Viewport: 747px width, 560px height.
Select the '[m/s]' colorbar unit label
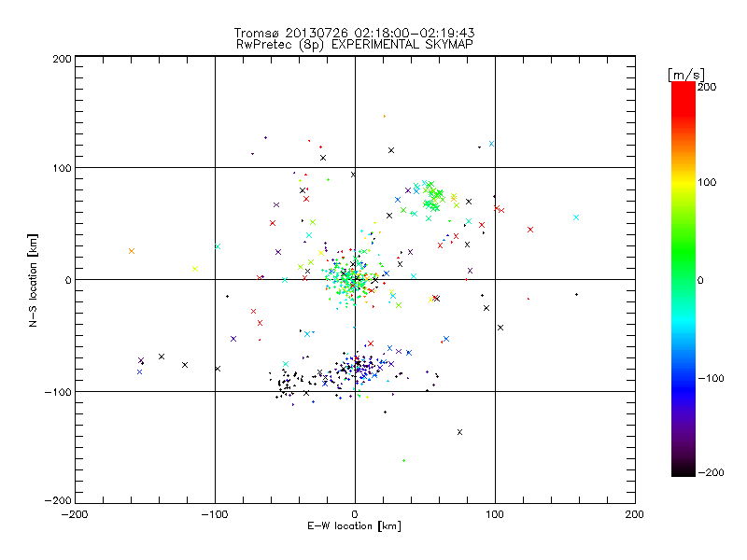pyautogui.click(x=686, y=75)
